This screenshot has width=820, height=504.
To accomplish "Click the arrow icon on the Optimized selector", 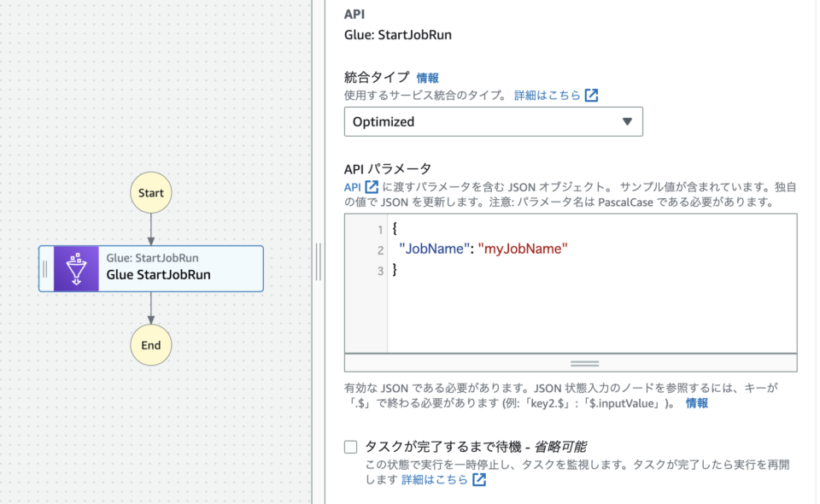I will 630,121.
